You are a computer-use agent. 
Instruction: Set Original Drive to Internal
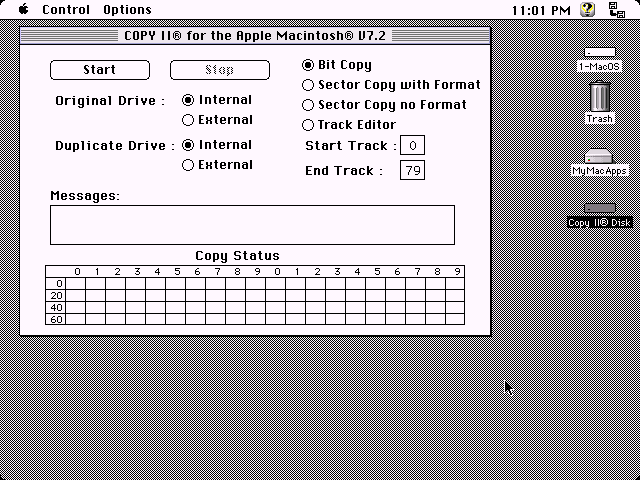[x=217, y=100]
